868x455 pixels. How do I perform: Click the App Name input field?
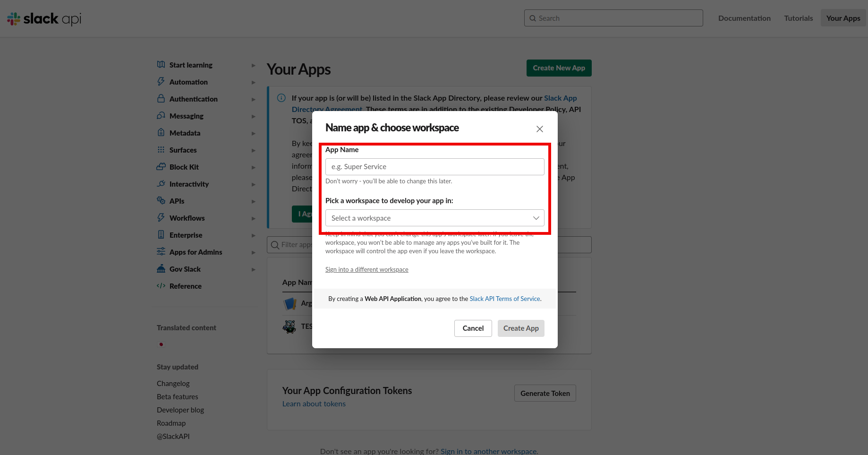point(435,167)
